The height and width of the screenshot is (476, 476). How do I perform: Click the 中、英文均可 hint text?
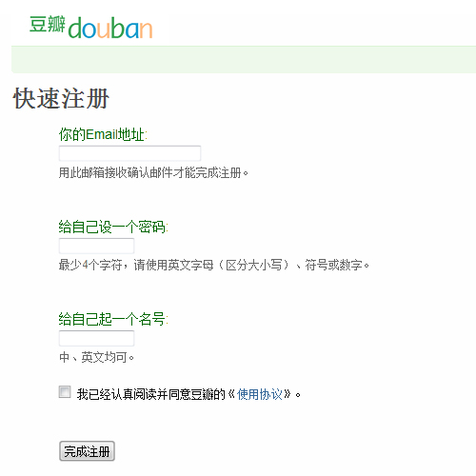(96, 357)
